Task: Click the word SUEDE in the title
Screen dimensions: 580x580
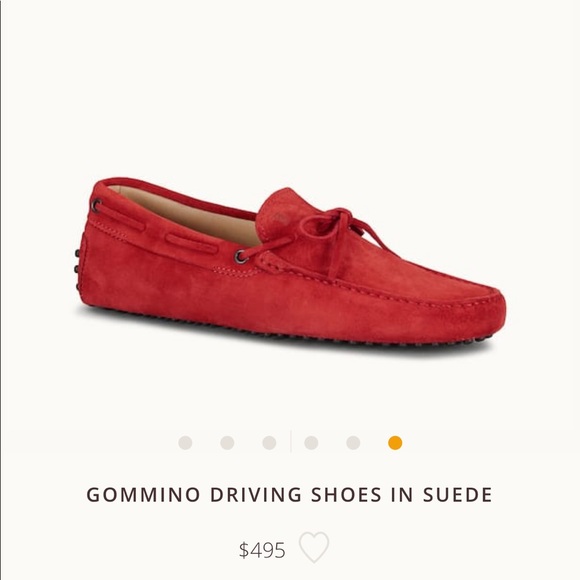Action: [458, 495]
